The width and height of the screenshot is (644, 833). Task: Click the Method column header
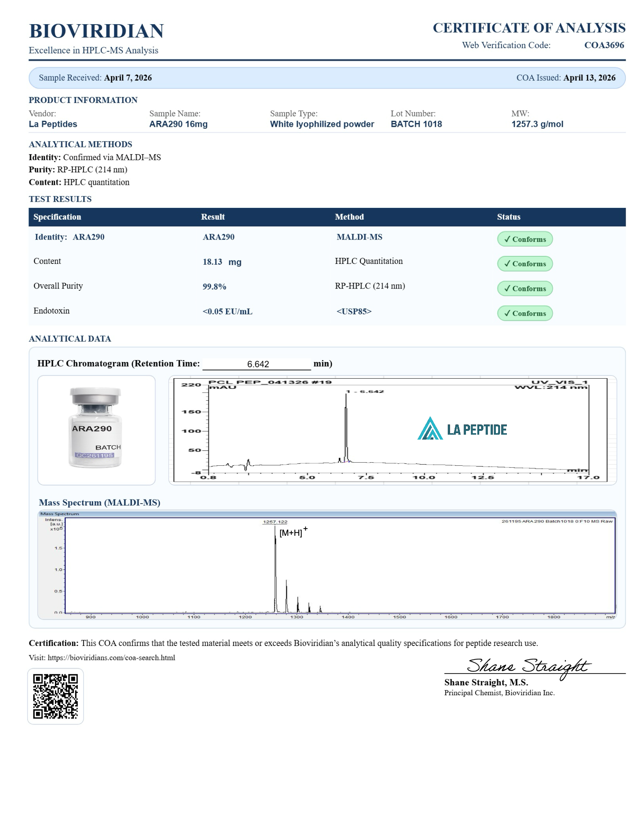(349, 217)
